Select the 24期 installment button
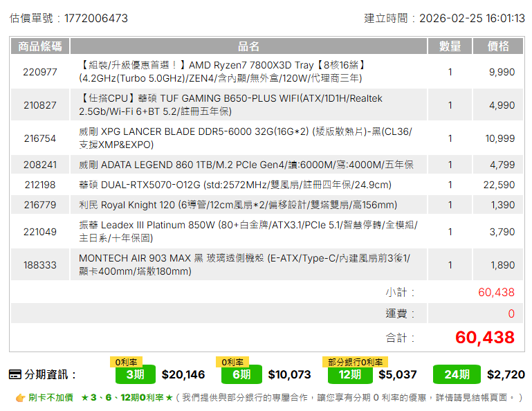The height and width of the screenshot is (411, 532). pos(457,374)
